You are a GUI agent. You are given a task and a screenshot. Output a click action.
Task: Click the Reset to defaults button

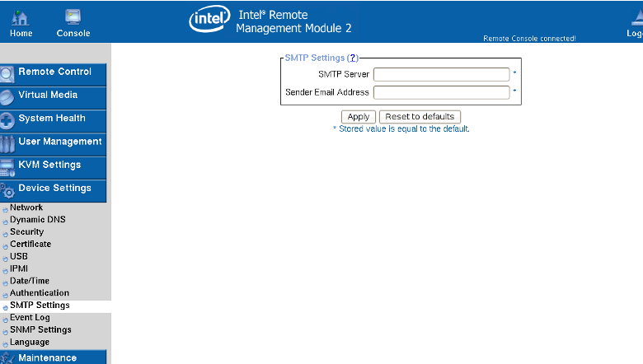point(420,117)
